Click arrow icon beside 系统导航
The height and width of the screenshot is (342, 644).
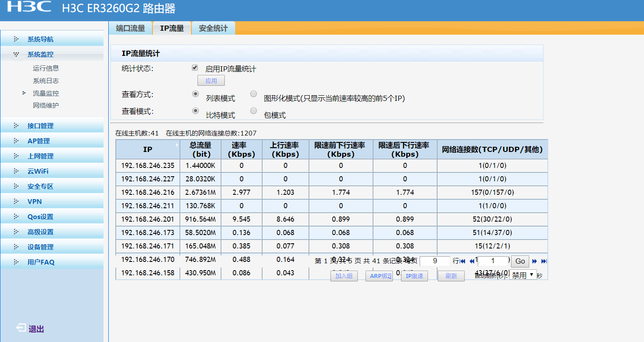click(16, 39)
